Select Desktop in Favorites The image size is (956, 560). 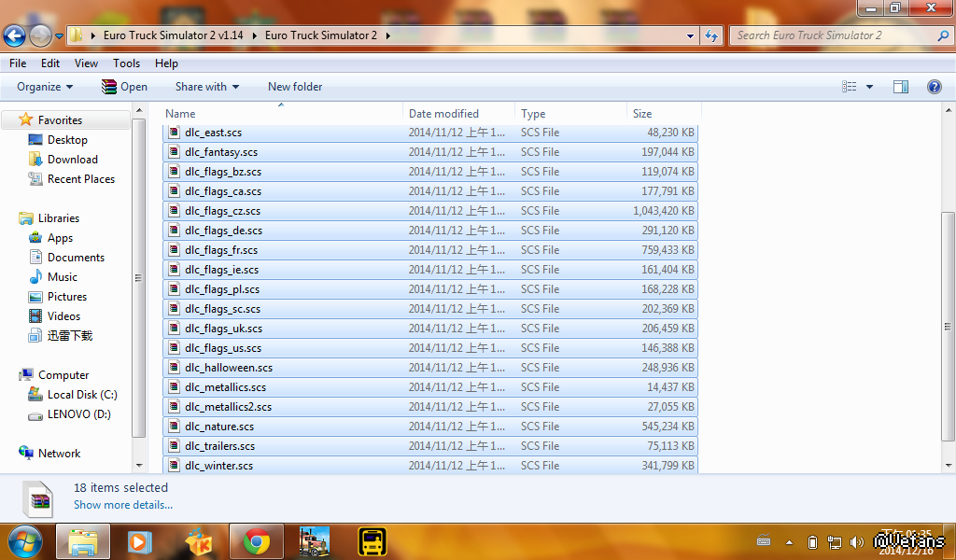pos(67,140)
